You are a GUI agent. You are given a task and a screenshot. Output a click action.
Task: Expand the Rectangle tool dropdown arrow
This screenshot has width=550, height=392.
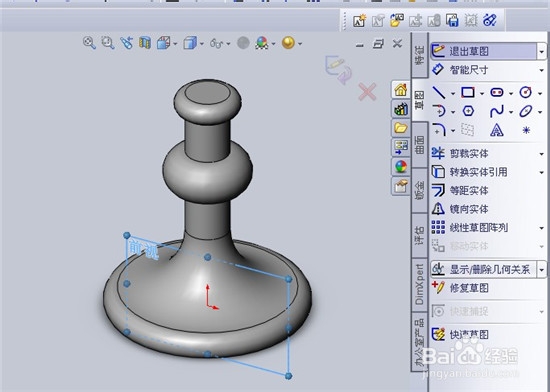[482, 94]
